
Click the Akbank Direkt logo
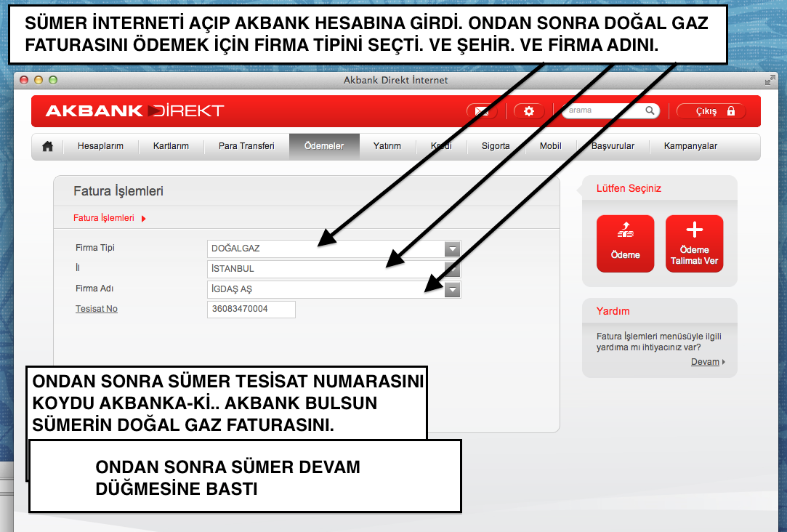(x=134, y=110)
